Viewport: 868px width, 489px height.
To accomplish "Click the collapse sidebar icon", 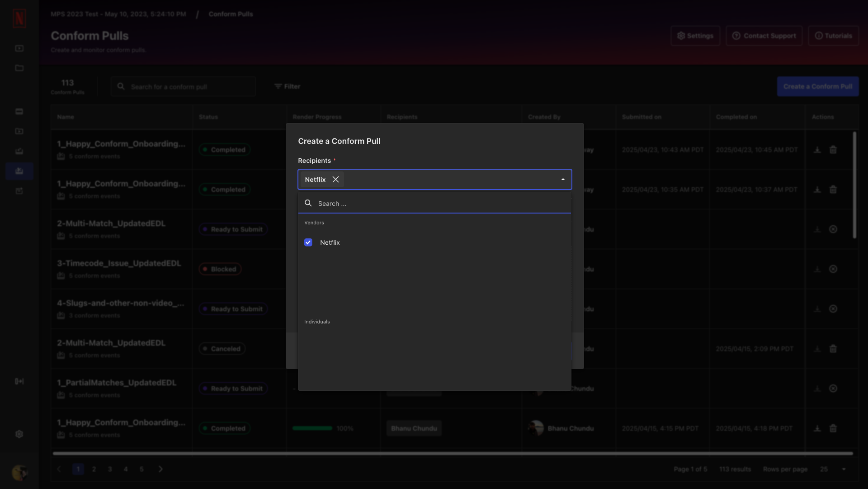I will pyautogui.click(x=19, y=381).
